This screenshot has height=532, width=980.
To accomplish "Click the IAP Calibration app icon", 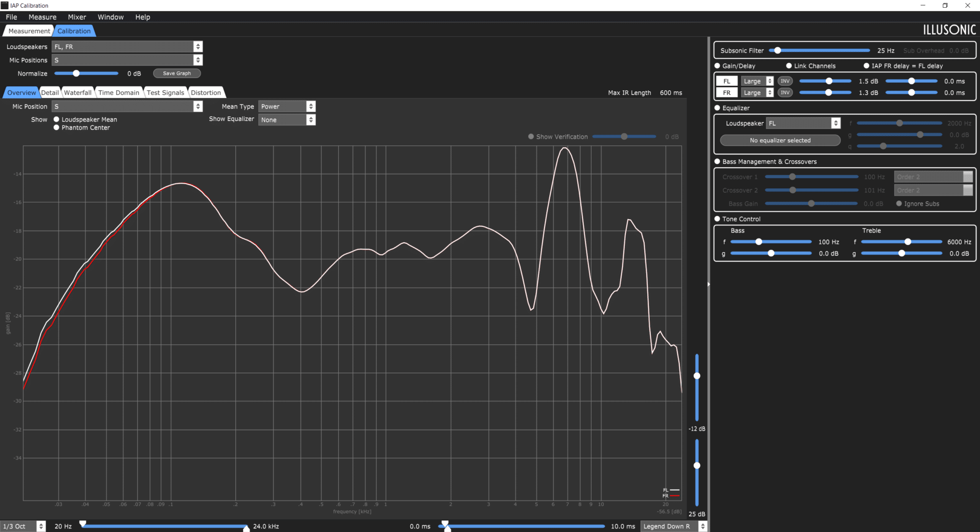I will pyautogui.click(x=5, y=5).
